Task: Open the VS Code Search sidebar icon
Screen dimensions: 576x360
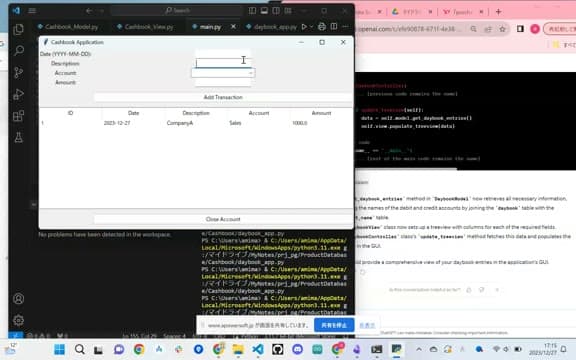Action: pos(18,50)
